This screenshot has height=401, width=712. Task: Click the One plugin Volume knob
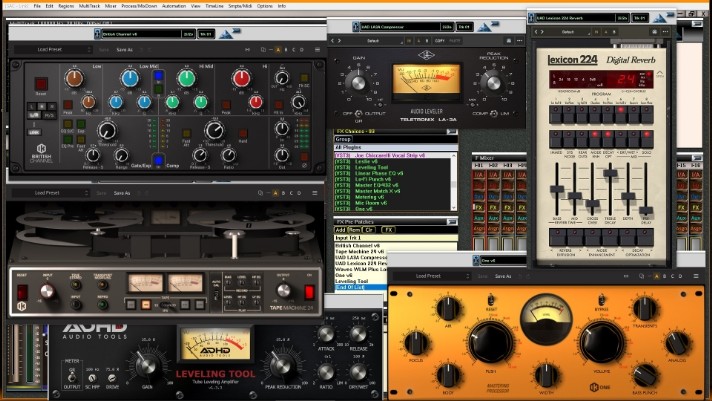(602, 343)
